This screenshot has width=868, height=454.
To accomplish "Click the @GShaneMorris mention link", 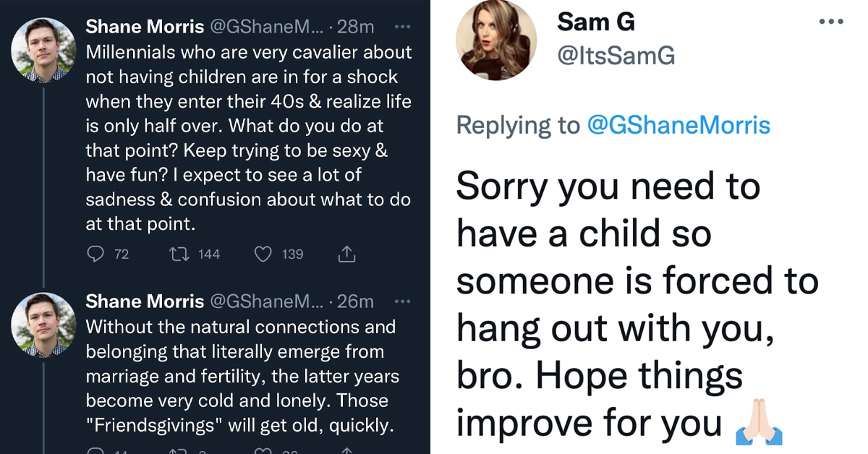I will pyautogui.click(x=678, y=126).
